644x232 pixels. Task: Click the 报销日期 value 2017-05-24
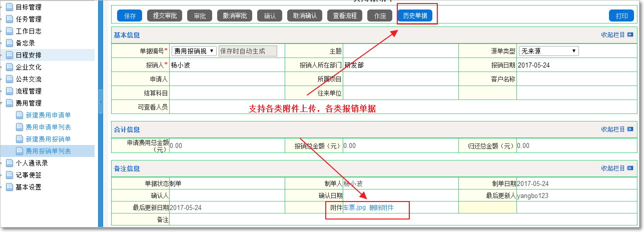(x=533, y=65)
